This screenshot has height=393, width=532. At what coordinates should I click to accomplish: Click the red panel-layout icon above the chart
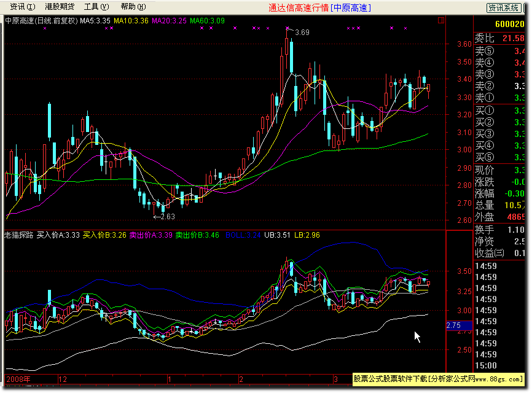click(440, 20)
